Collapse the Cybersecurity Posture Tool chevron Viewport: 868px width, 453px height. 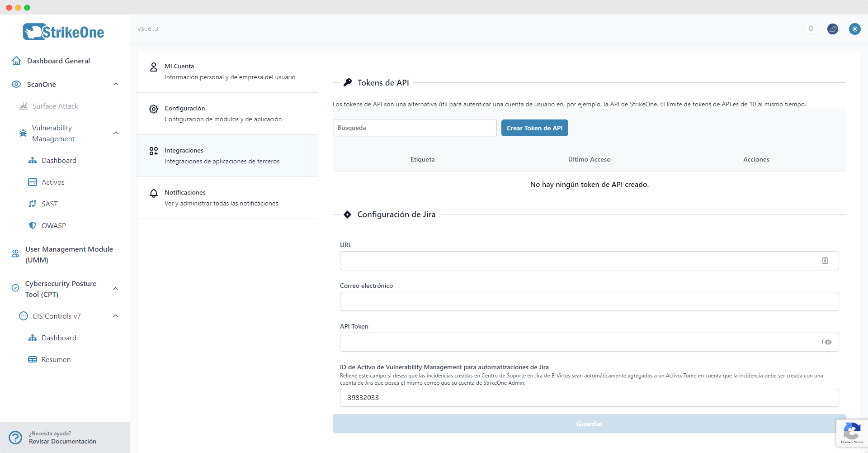(x=116, y=289)
